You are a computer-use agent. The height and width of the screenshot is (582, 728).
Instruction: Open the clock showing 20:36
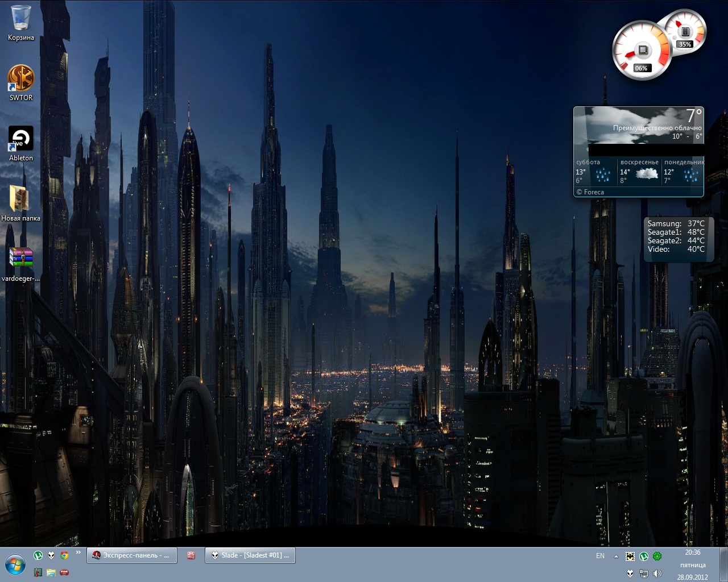pos(693,564)
